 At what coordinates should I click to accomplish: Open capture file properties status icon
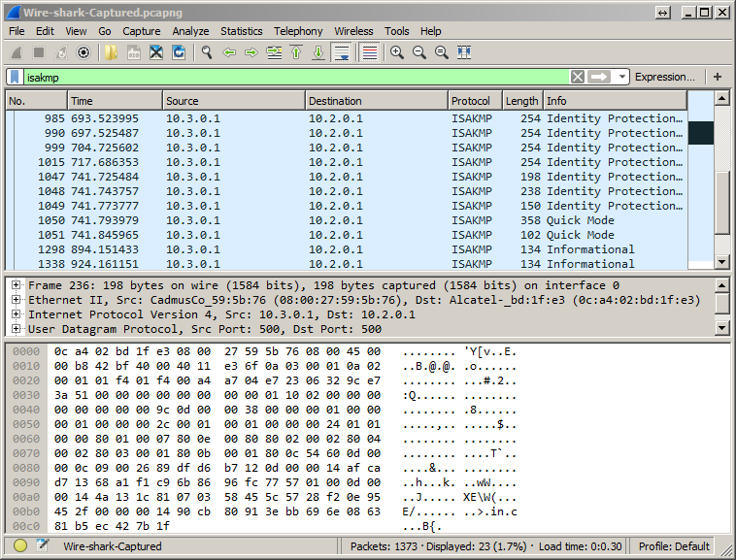43,545
